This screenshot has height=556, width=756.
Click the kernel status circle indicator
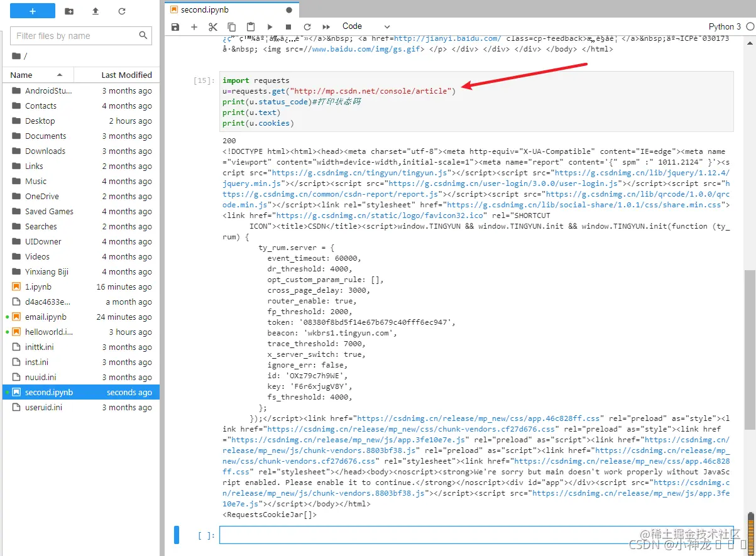coord(750,26)
